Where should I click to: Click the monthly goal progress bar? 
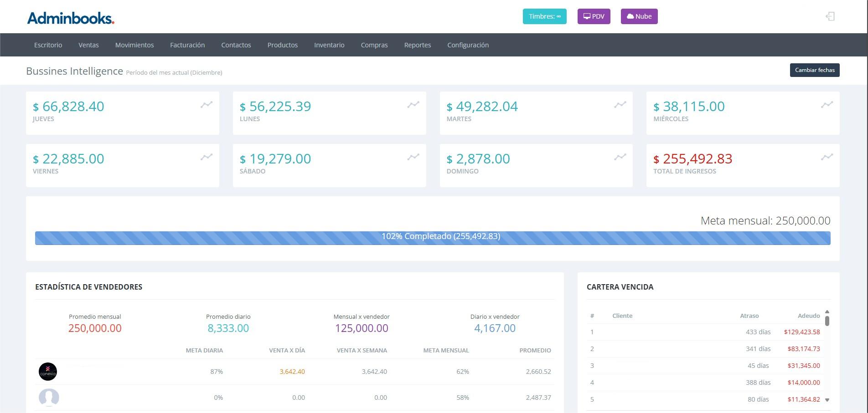[x=432, y=238]
